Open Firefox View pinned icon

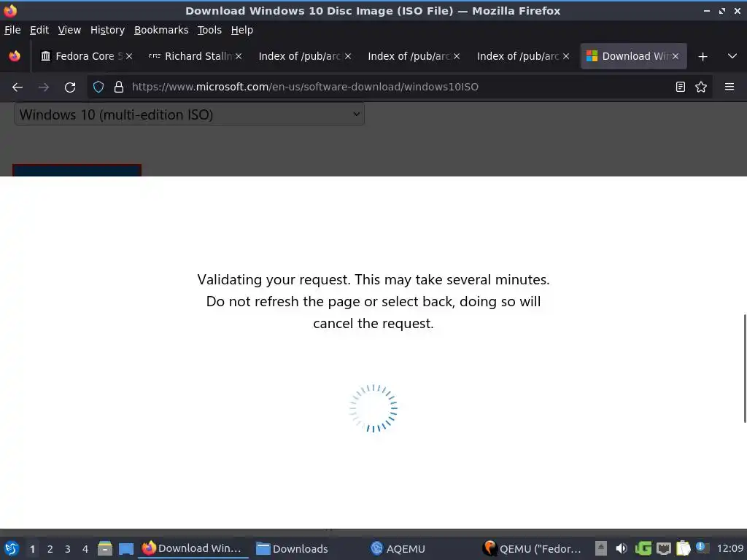[15, 56]
